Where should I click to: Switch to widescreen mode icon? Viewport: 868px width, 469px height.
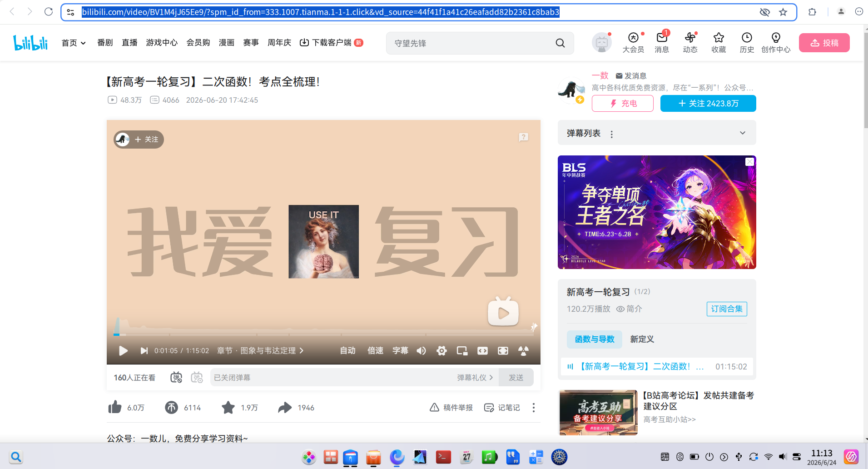click(x=482, y=351)
